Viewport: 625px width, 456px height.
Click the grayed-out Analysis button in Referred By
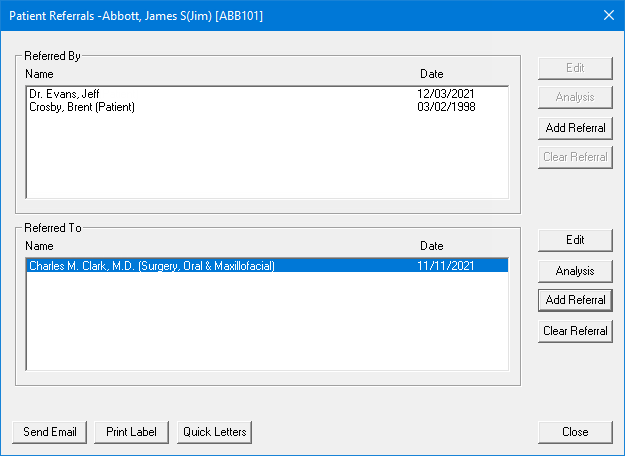click(574, 97)
